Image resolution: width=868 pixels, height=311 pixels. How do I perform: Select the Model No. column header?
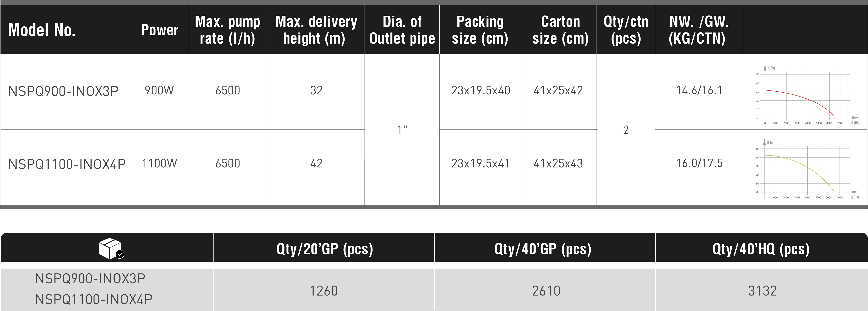[x=42, y=30]
